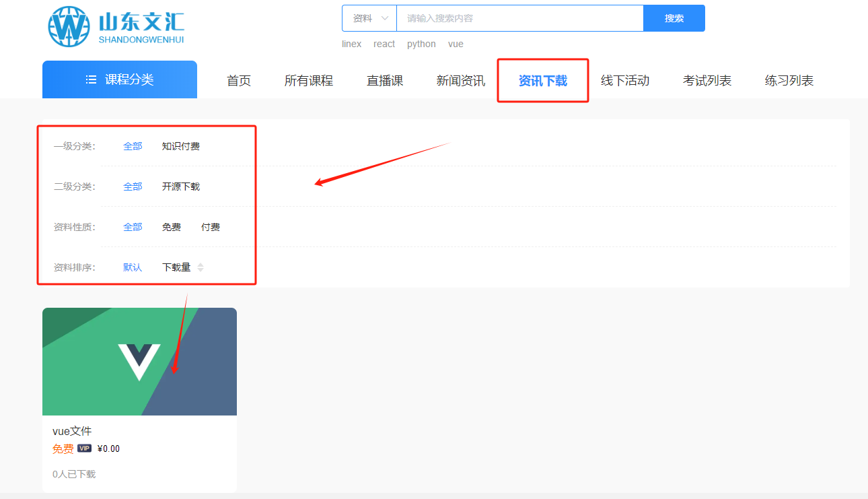Click the 免费 label on vue文件 card
868x499 pixels.
coord(63,449)
